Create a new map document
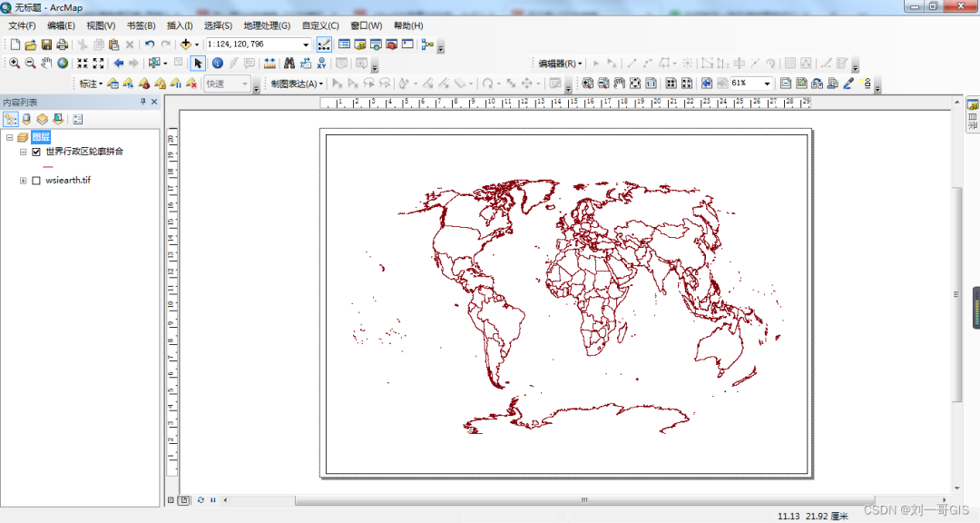980x523 pixels. (x=15, y=44)
